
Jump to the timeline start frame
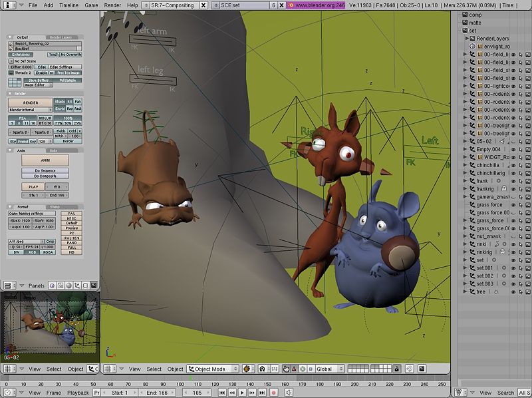(222, 393)
